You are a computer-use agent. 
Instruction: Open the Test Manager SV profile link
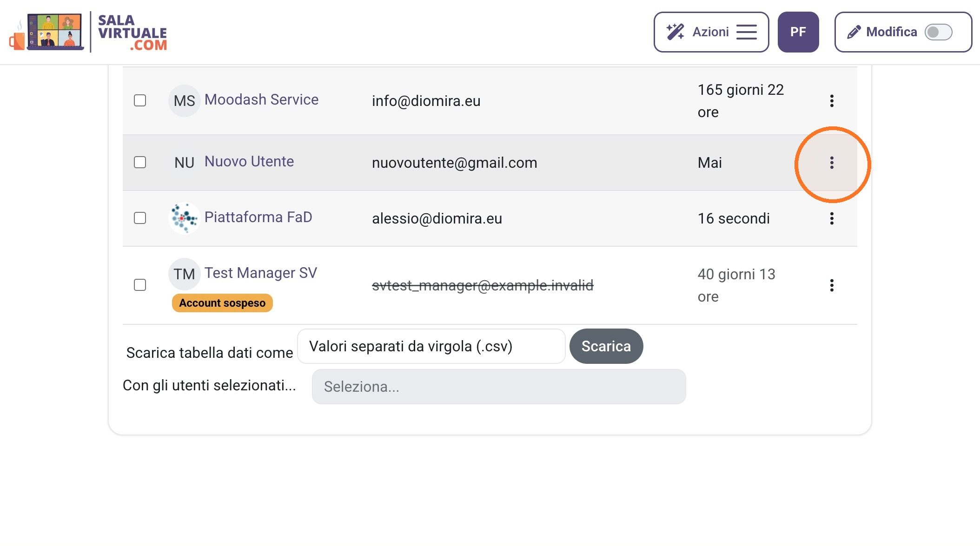click(261, 273)
